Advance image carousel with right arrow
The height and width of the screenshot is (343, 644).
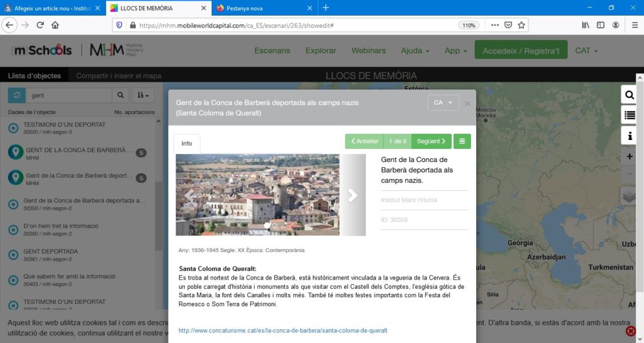tap(352, 195)
